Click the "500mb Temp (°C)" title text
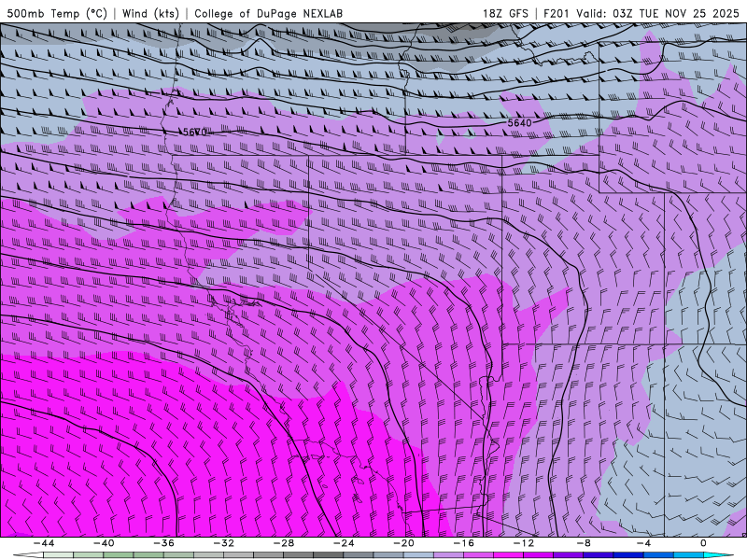 [x=57, y=13]
